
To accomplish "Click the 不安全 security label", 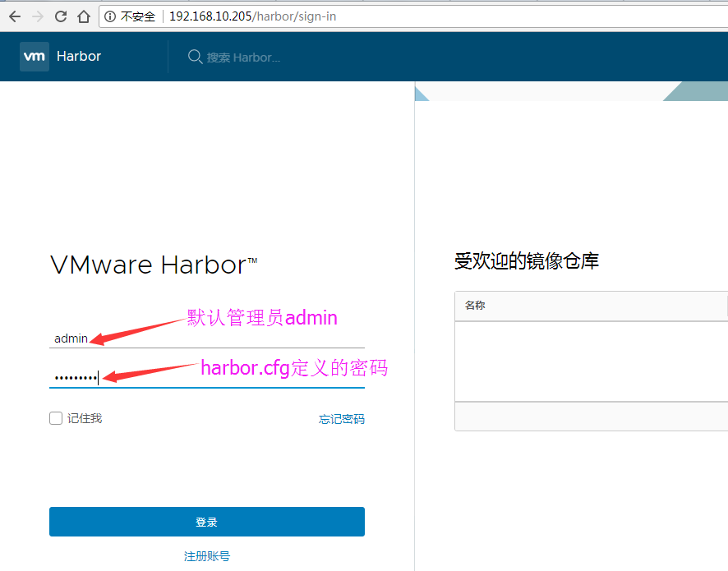I will (x=137, y=16).
